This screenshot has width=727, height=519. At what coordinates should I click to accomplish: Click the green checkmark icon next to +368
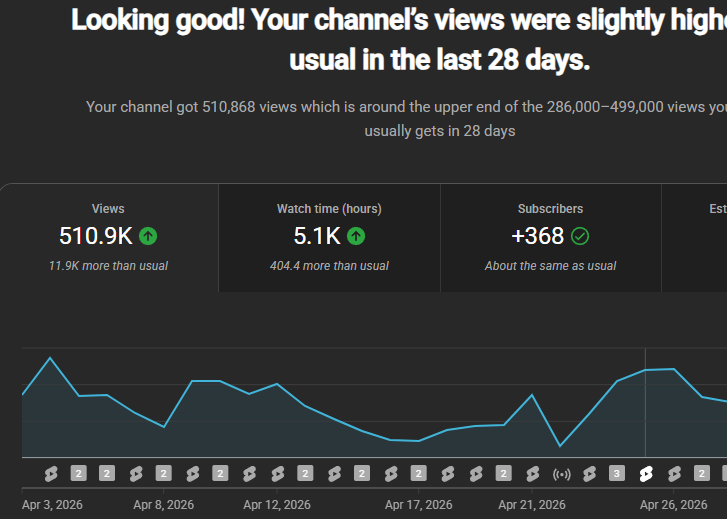[580, 236]
